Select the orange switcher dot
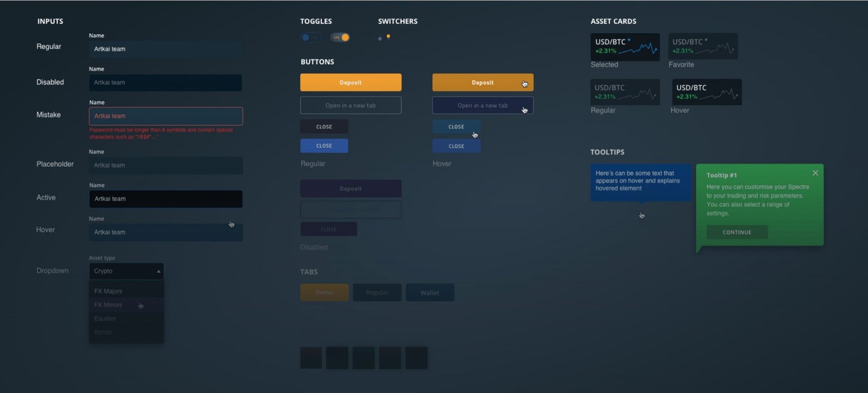 pos(388,37)
